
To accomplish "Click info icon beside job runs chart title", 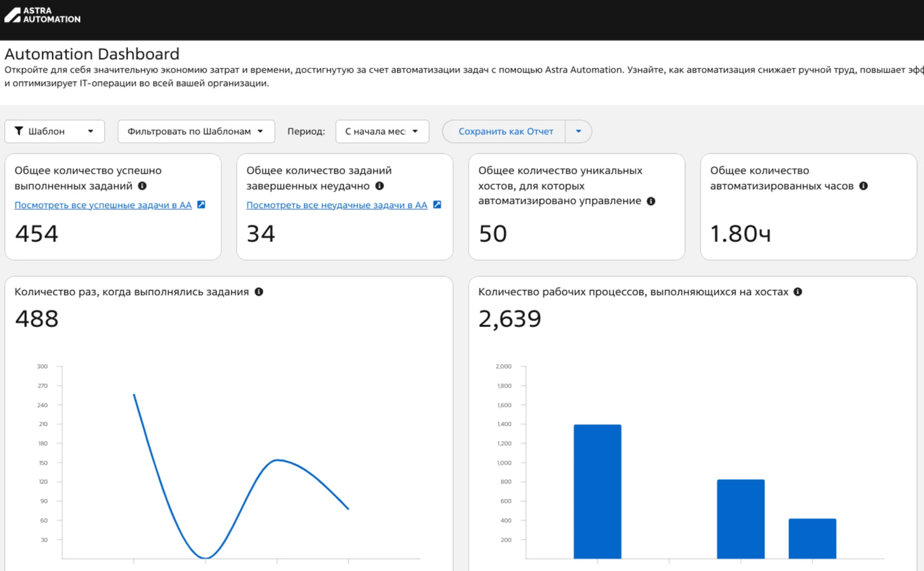I will click(x=259, y=292).
